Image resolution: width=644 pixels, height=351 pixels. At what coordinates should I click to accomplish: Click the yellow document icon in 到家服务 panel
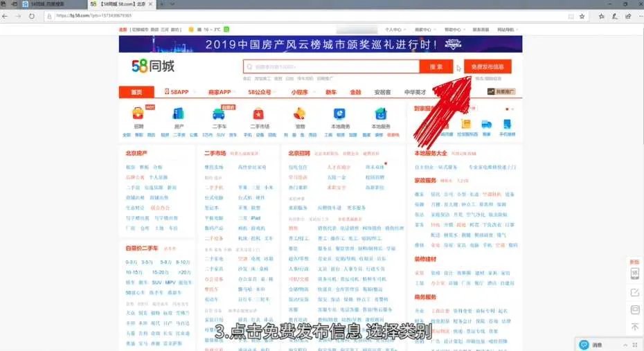(x=466, y=124)
